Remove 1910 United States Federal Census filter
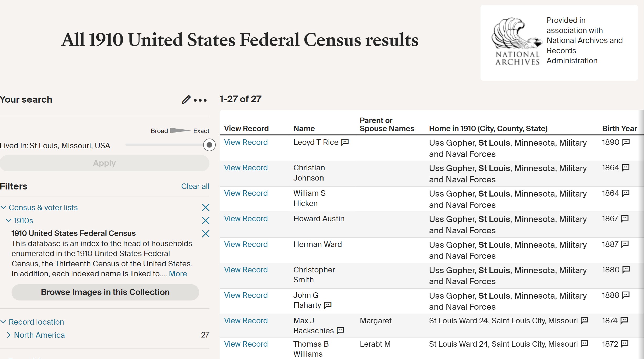The image size is (644, 359). coord(205,234)
